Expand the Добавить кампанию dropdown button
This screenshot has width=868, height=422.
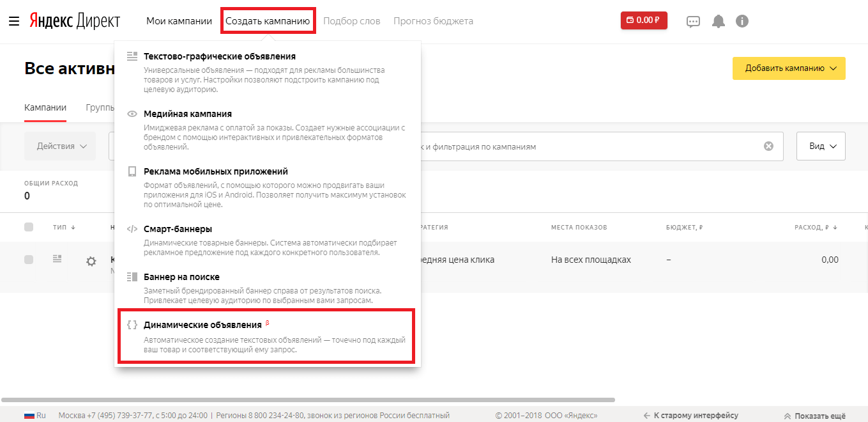pyautogui.click(x=789, y=68)
